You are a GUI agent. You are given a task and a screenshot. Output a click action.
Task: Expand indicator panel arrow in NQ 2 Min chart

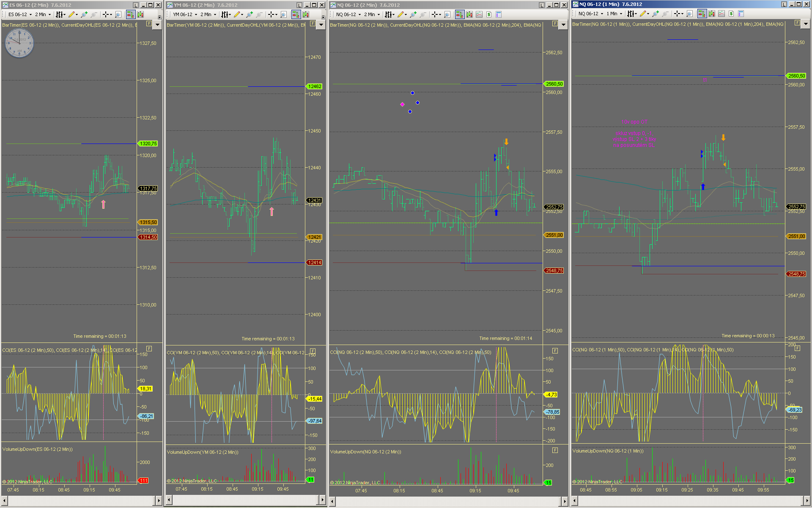[x=563, y=25]
